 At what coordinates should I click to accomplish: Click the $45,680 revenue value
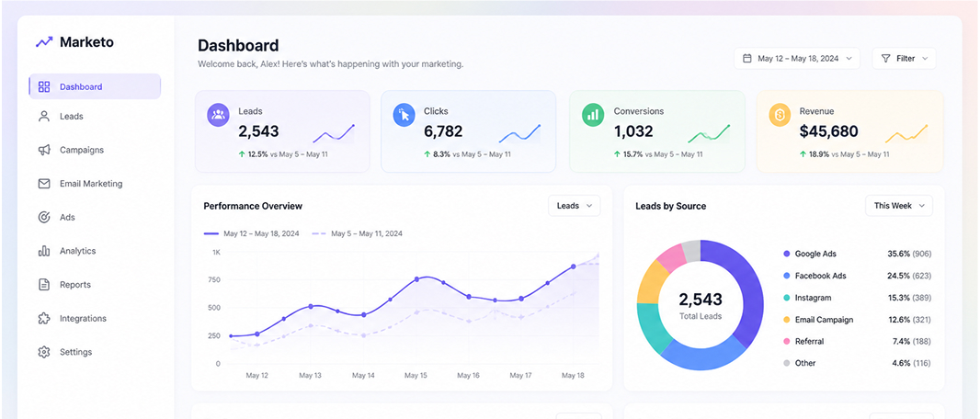pos(828,131)
